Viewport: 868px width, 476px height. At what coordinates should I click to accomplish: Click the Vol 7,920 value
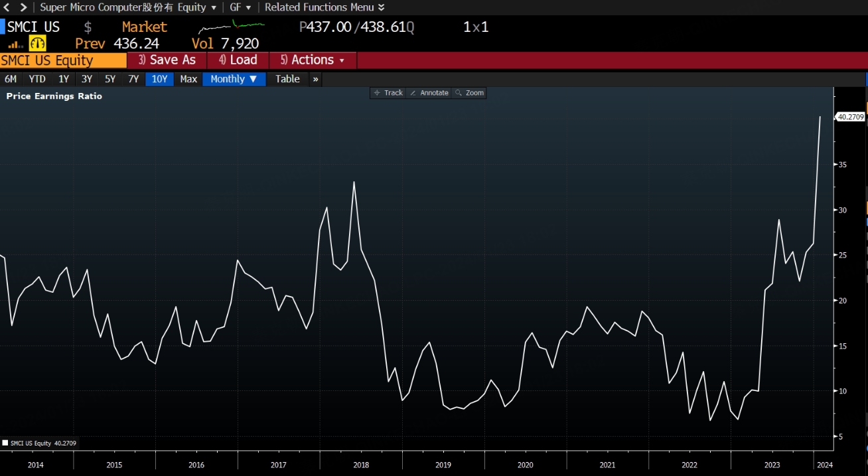[x=225, y=44]
